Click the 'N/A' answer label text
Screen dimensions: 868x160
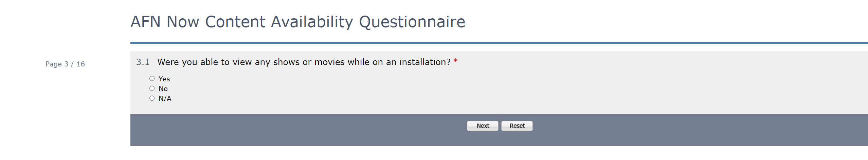tap(165, 99)
